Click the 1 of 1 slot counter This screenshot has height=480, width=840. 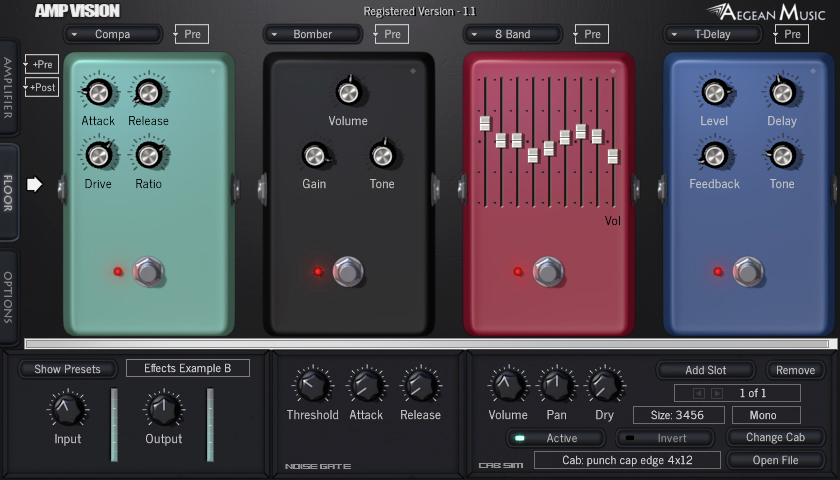point(753,393)
